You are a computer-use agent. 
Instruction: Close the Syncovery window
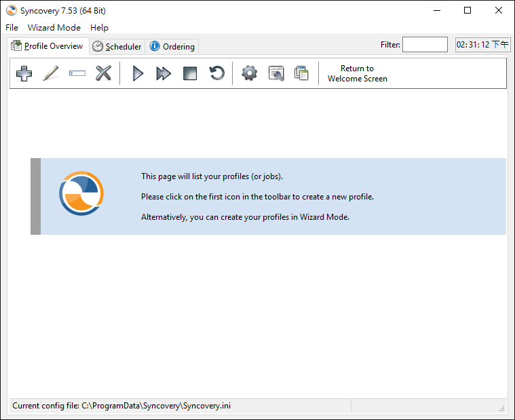(x=498, y=10)
